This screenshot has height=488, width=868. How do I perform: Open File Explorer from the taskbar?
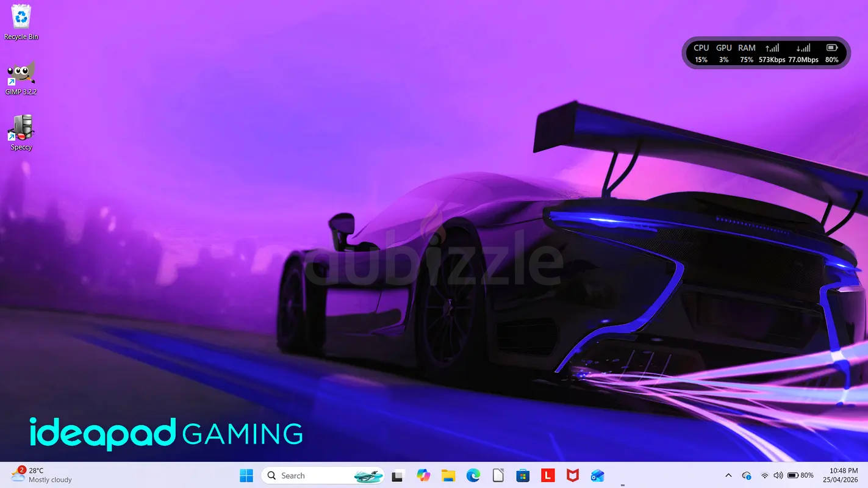pos(448,476)
